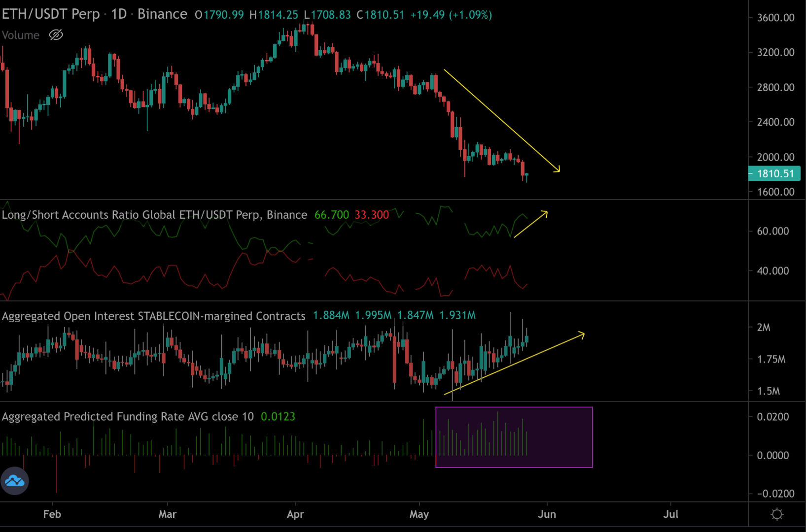Select Long/Short Accounts Ratio indicator title
The image size is (806, 532).
pyautogui.click(x=154, y=215)
